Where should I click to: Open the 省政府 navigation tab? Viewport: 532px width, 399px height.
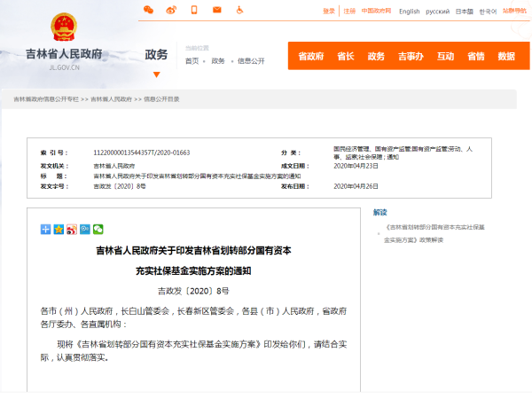pos(310,56)
